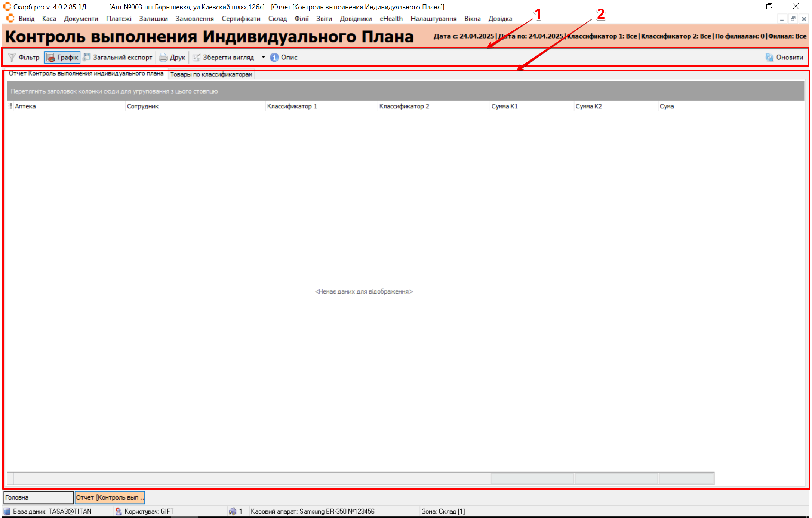Click the grid column chooser icon near Аптека

[x=10, y=106]
